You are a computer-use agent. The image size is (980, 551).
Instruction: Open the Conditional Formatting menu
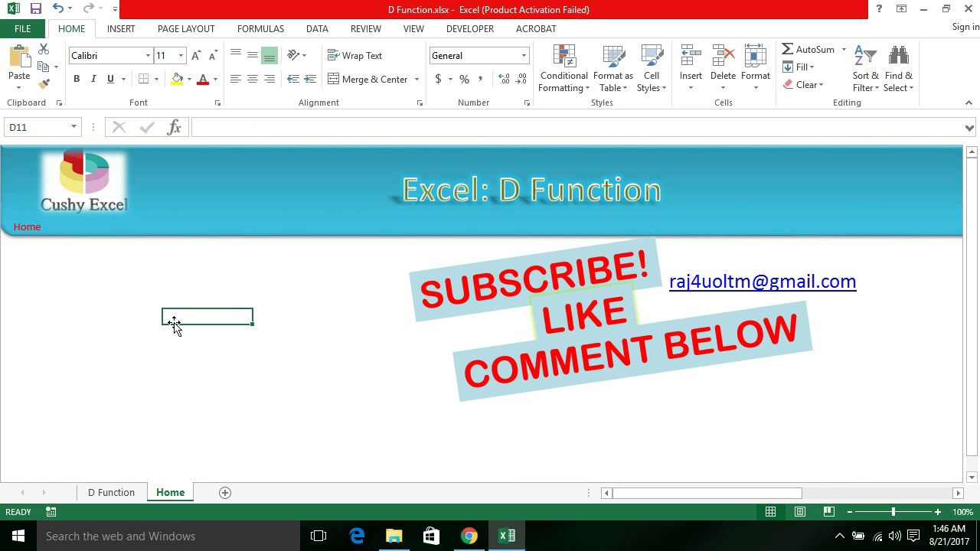tap(563, 69)
